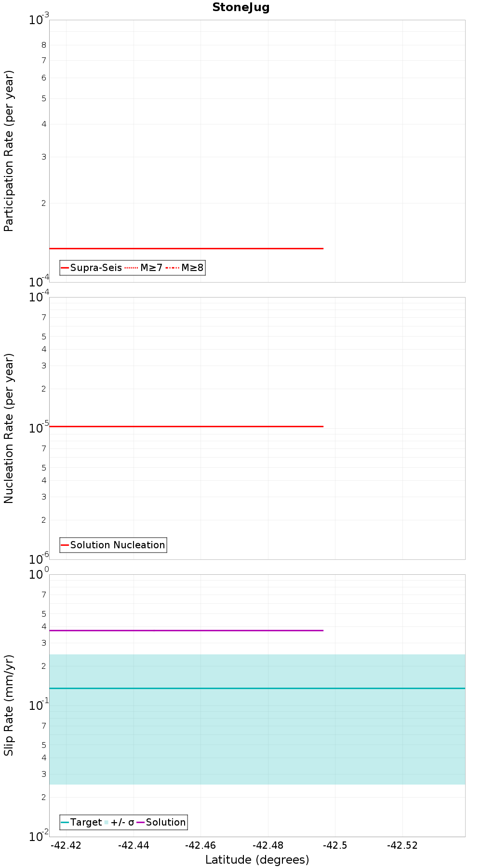The width and height of the screenshot is (482, 868).
Task: Click the -42.46 latitude tick label
Action: point(201,845)
